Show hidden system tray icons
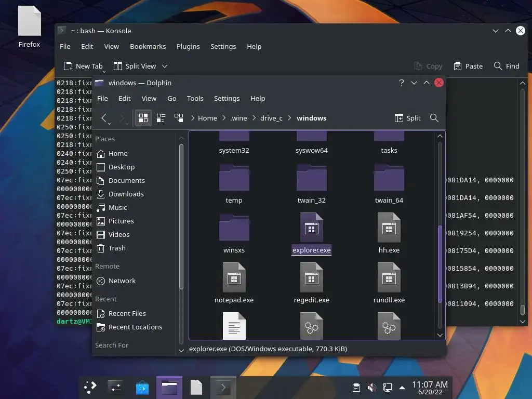Screen dimensions: 532x399 pos(402,388)
